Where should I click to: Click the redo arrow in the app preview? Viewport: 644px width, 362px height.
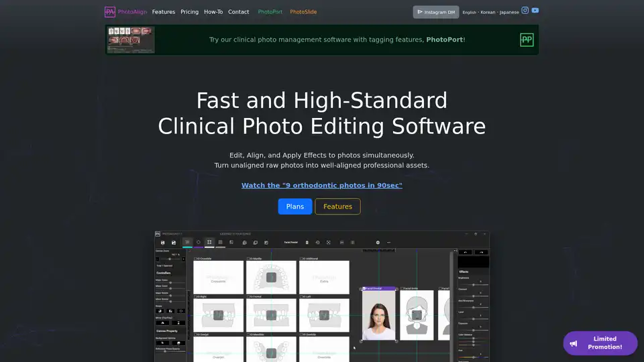482,253
